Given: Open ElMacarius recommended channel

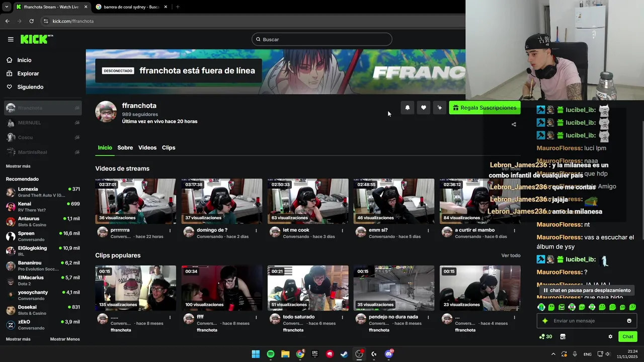Looking at the screenshot, I should click(x=43, y=281).
